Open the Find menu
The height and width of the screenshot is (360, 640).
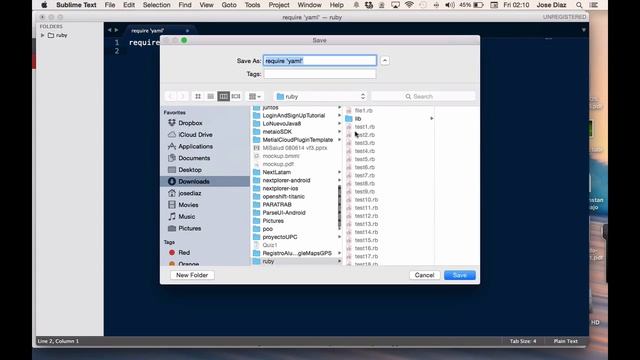pyautogui.click(x=185, y=5)
